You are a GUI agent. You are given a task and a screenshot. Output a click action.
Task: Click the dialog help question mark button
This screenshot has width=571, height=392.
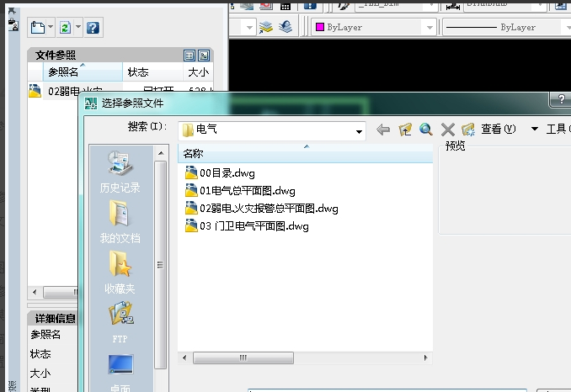pyautogui.click(x=561, y=99)
